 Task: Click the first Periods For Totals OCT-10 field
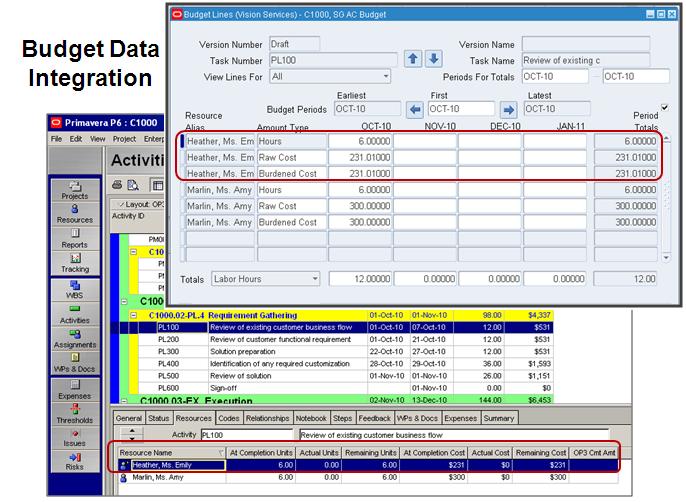coord(555,76)
